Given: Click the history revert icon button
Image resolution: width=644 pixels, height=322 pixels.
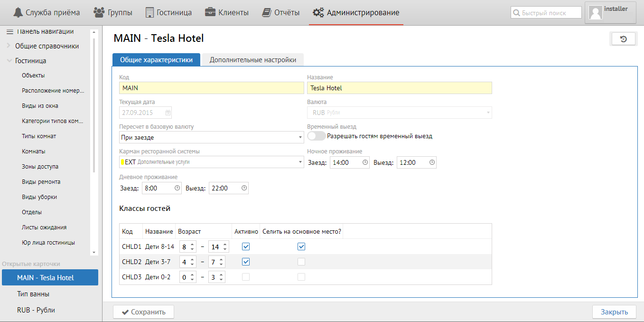Looking at the screenshot, I should (x=624, y=39).
